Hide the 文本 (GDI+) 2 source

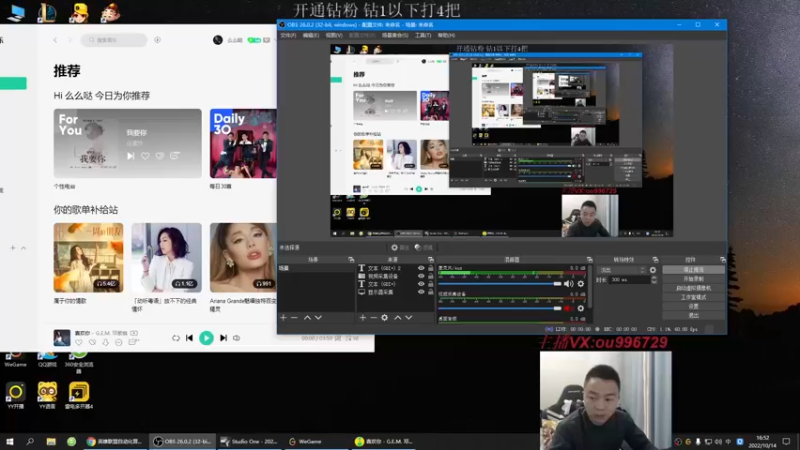coord(421,268)
